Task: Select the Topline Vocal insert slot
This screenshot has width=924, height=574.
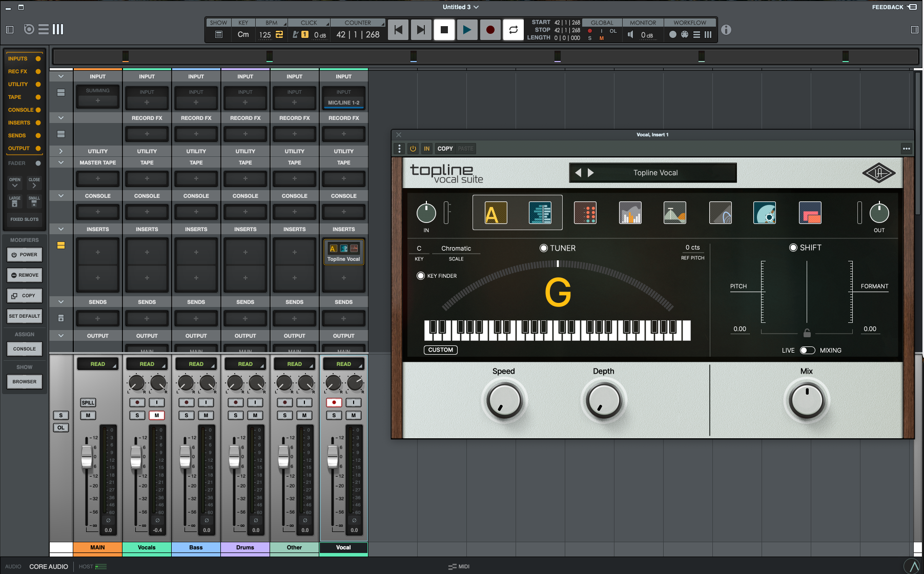Action: 344,252
